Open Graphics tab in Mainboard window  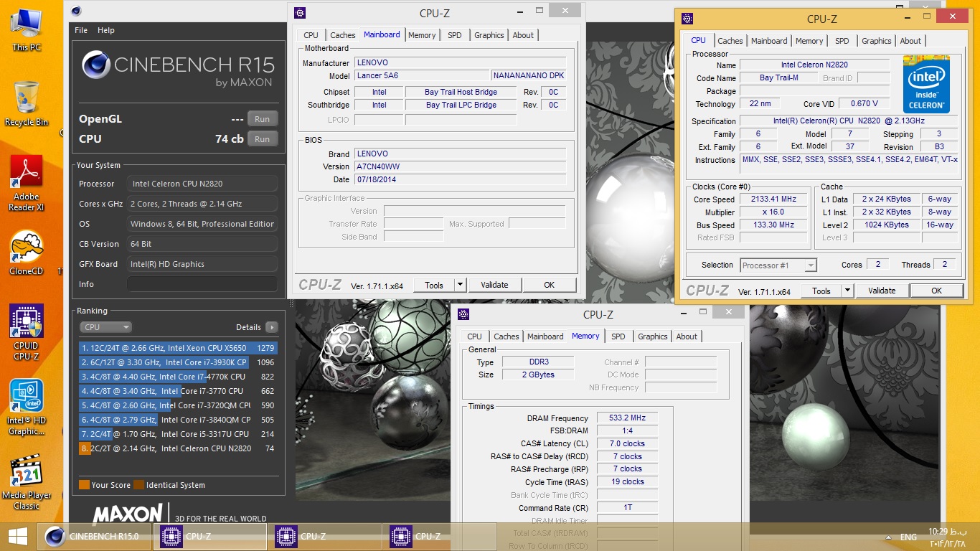click(489, 35)
